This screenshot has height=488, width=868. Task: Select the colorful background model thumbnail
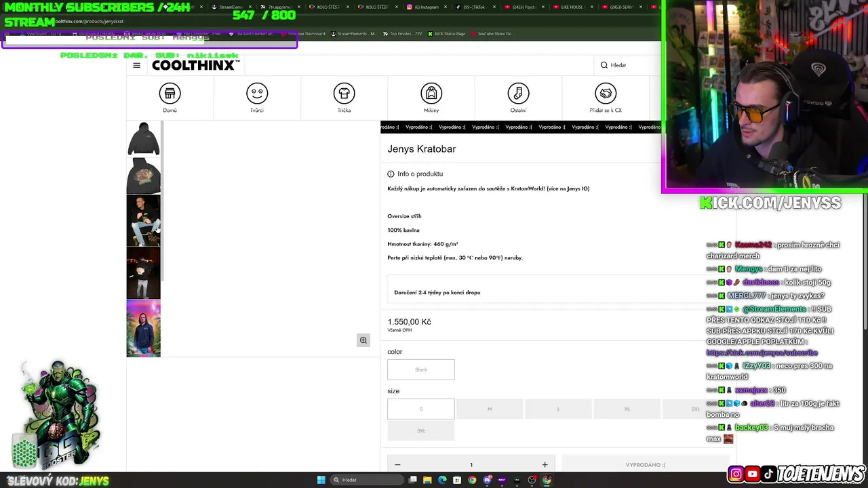pos(144,328)
